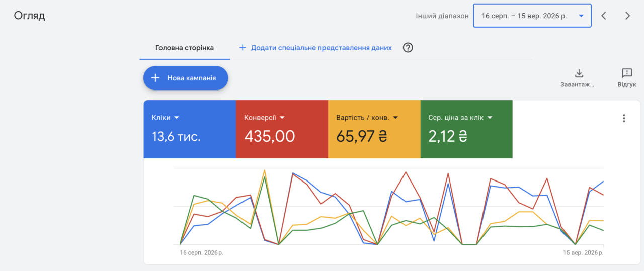Image resolution: width=644 pixels, height=271 pixels.
Task: Open the feedback icon labeled Відгук
Action: click(627, 73)
